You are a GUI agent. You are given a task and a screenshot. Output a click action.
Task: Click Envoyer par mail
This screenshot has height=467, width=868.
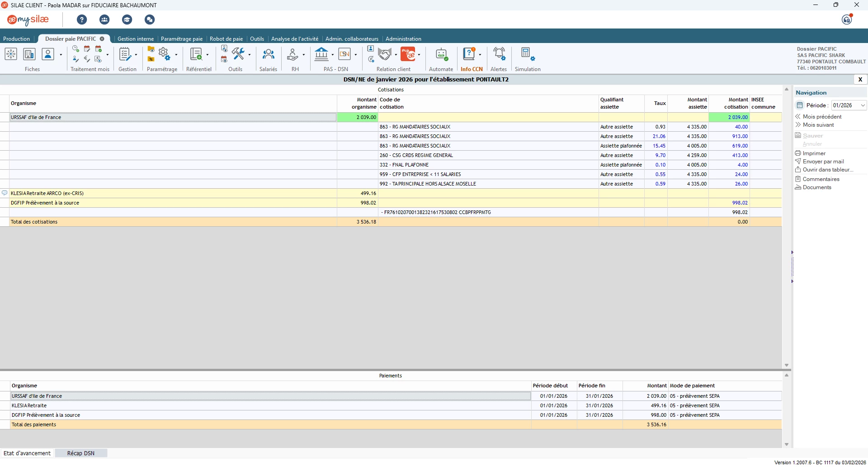click(823, 162)
